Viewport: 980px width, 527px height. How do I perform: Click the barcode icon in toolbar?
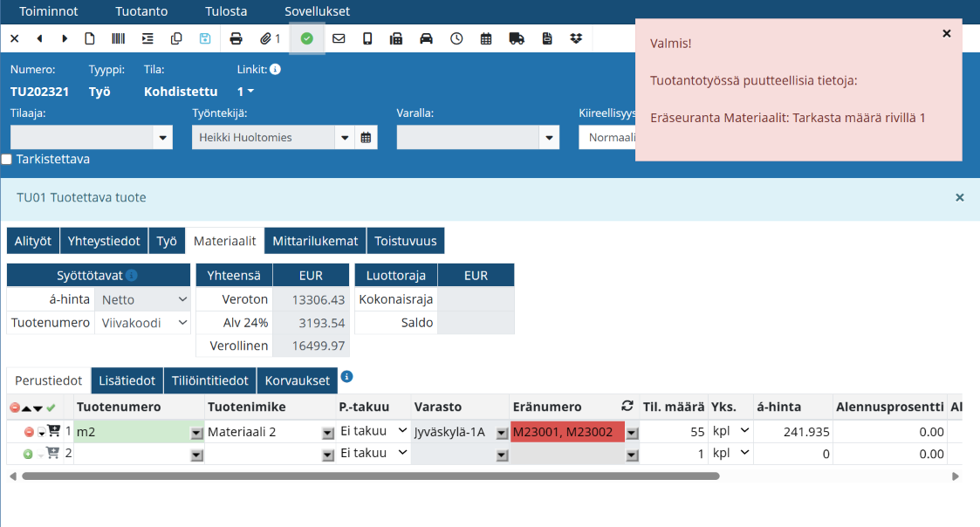[117, 38]
